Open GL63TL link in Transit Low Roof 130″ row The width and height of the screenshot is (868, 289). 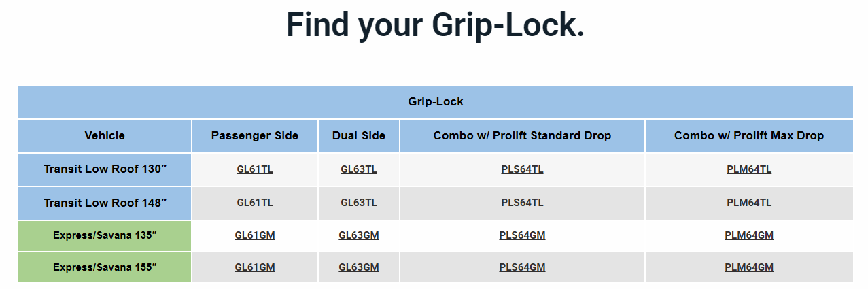click(x=359, y=169)
